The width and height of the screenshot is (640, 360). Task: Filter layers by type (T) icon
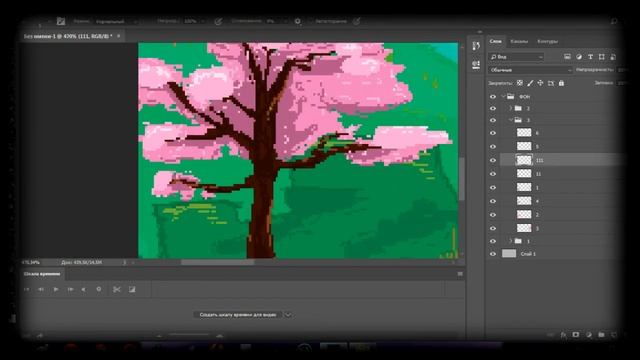pos(590,57)
